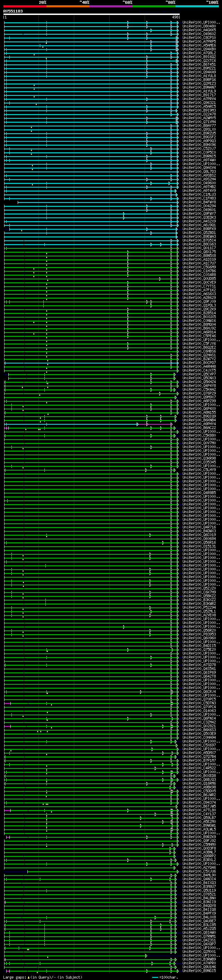Screen dimensions: 222x980
Task: Select row label UniRef100_Q9FJ92
Action: pos(199,840)
